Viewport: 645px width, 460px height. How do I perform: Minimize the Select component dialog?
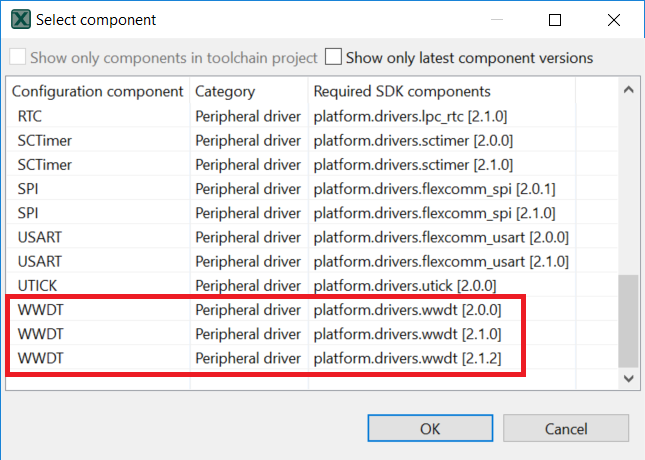[x=499, y=19]
